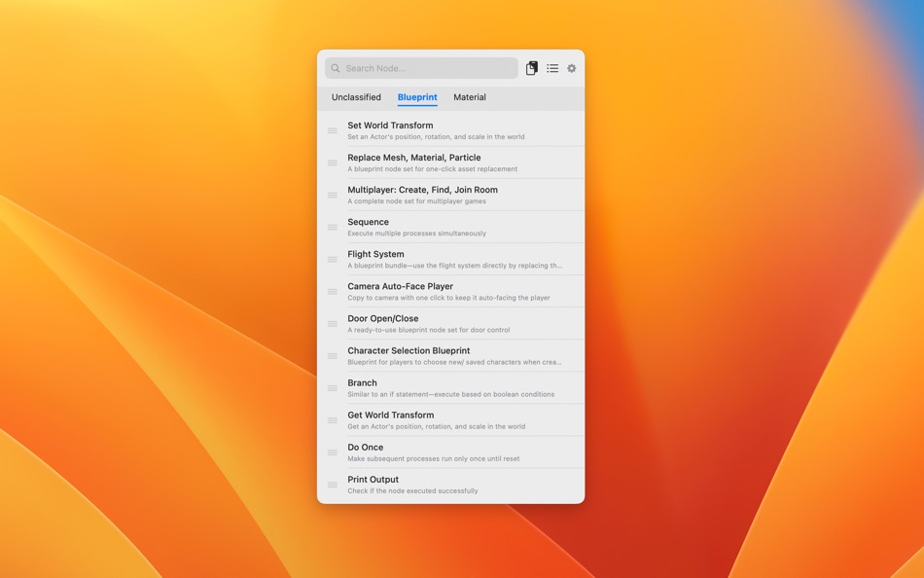Choose the Do Once node
Image resolution: width=924 pixels, height=578 pixels.
pyautogui.click(x=450, y=452)
